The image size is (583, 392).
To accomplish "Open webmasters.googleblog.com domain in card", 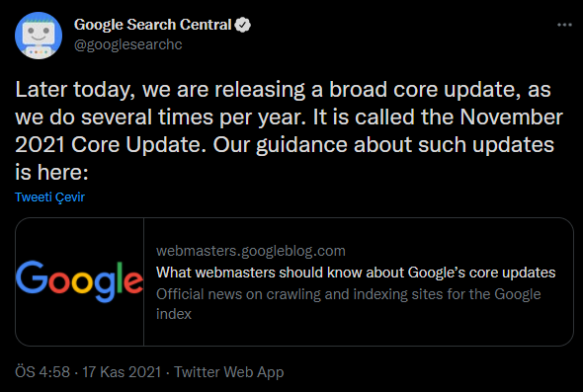I will point(251,251).
